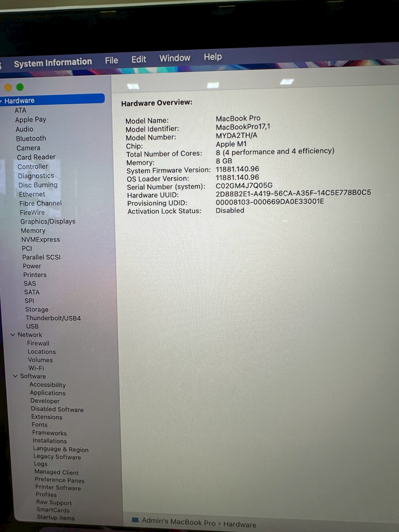This screenshot has height=532, width=399.
Task: Click the serial number value C02GM4J7Q05G
Action: (x=244, y=185)
